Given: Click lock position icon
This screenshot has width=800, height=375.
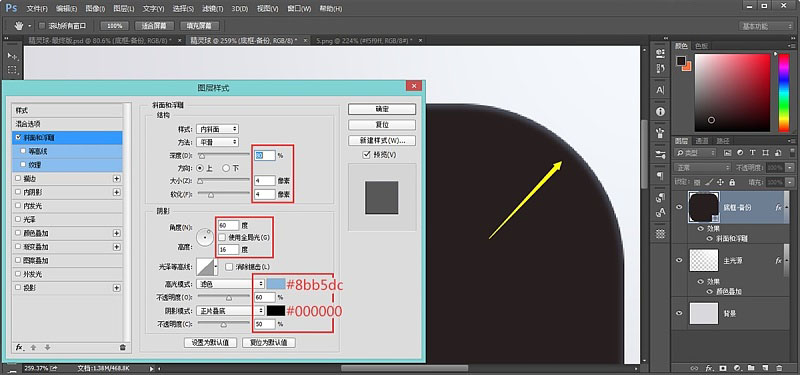Looking at the screenshot, I should coord(720,182).
